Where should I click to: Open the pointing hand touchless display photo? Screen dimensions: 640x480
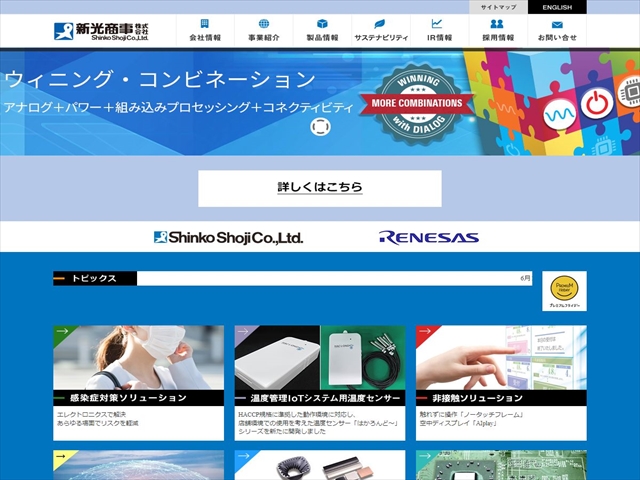pyautogui.click(x=501, y=358)
